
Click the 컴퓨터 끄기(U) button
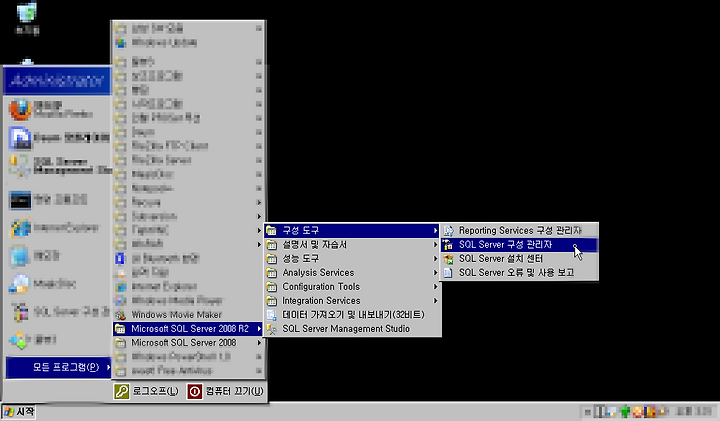[x=225, y=391]
